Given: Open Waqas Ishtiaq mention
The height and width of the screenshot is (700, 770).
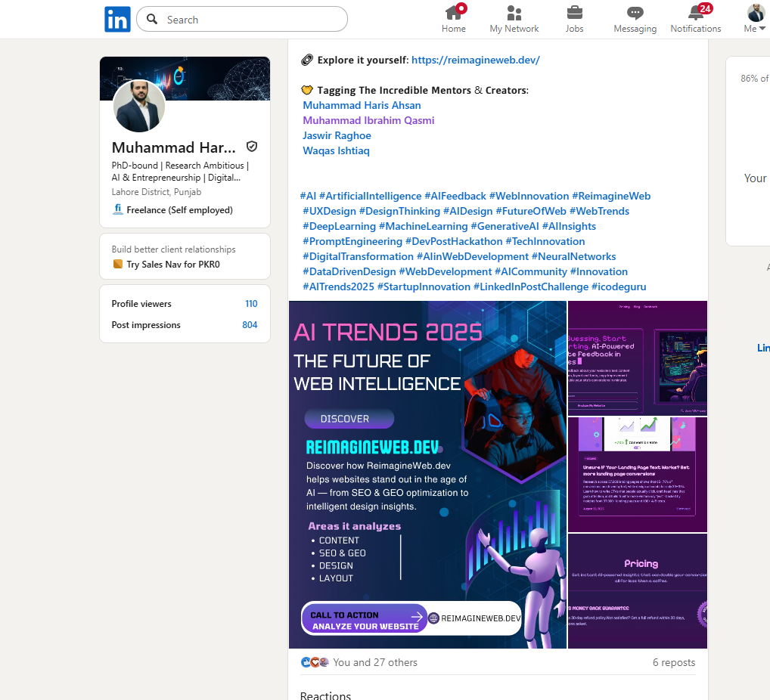Looking at the screenshot, I should 336,150.
